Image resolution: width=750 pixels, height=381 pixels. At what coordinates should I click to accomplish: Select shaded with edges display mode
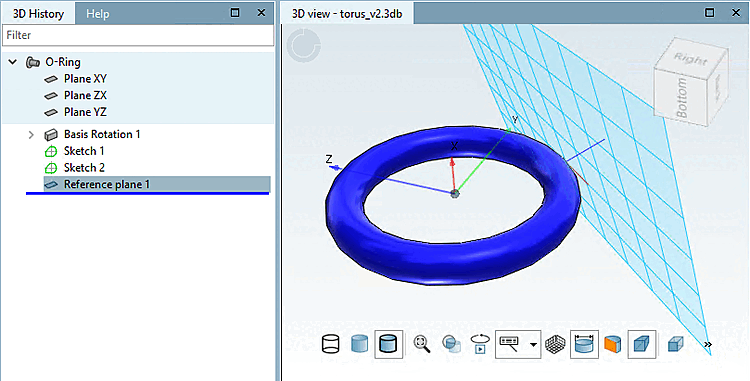[388, 344]
